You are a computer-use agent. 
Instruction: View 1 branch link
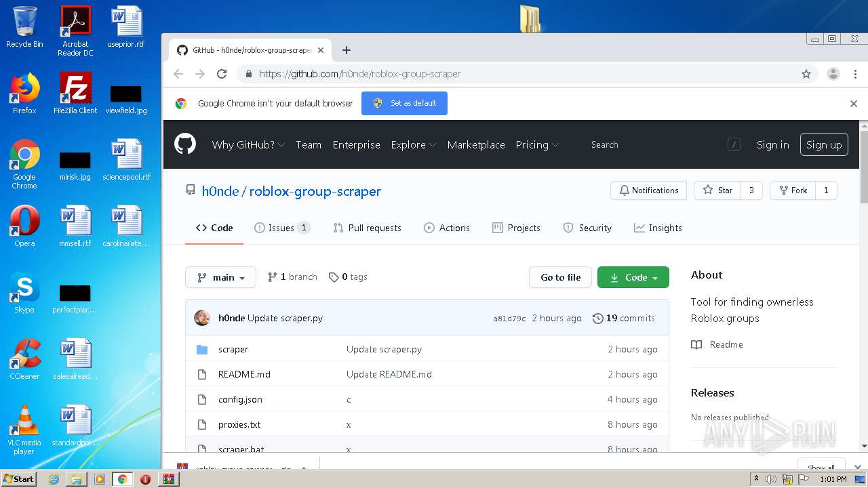(x=292, y=277)
